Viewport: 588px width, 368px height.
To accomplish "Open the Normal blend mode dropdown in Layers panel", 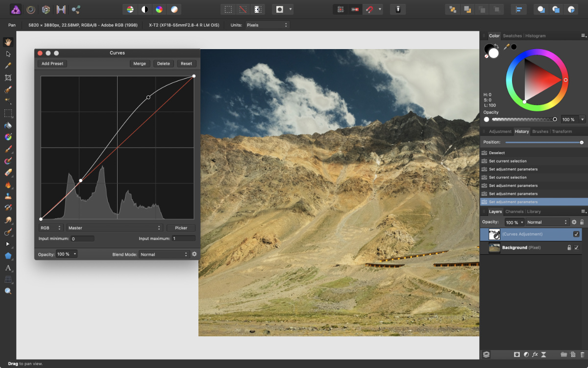I will pyautogui.click(x=546, y=222).
